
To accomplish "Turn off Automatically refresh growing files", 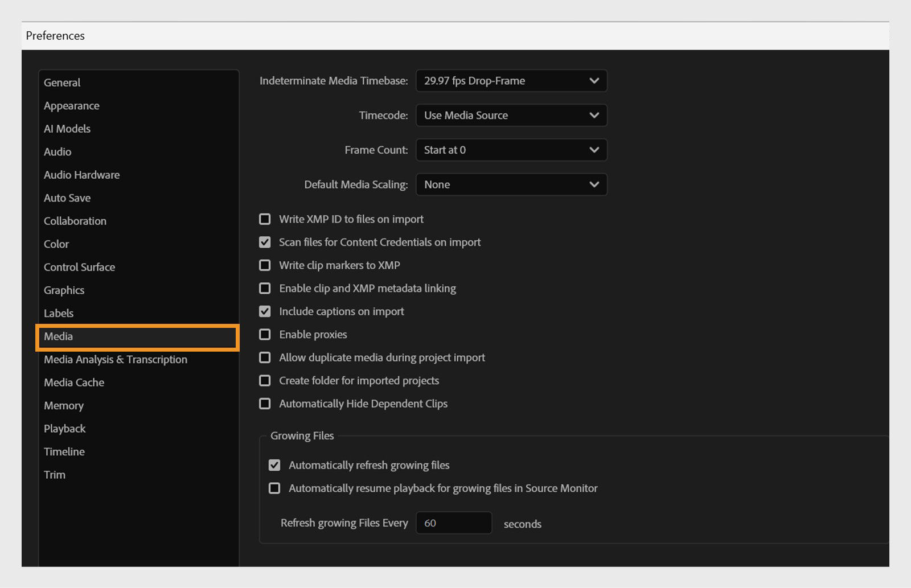I will point(274,465).
